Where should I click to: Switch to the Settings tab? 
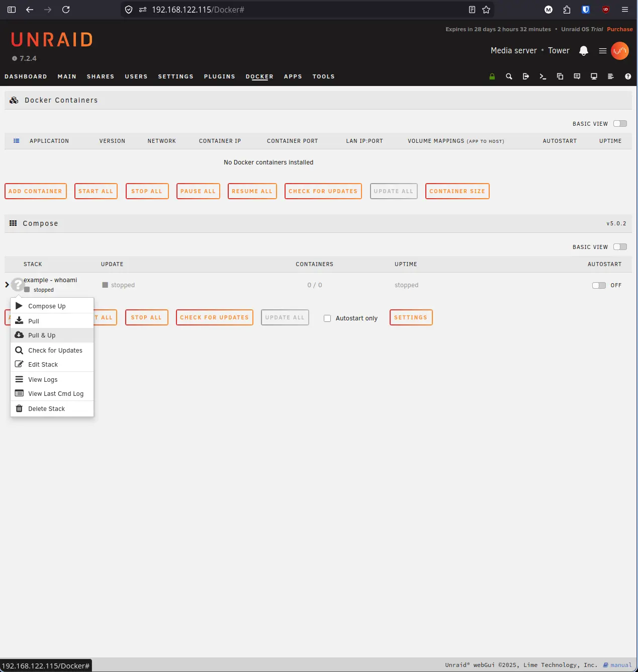point(175,76)
